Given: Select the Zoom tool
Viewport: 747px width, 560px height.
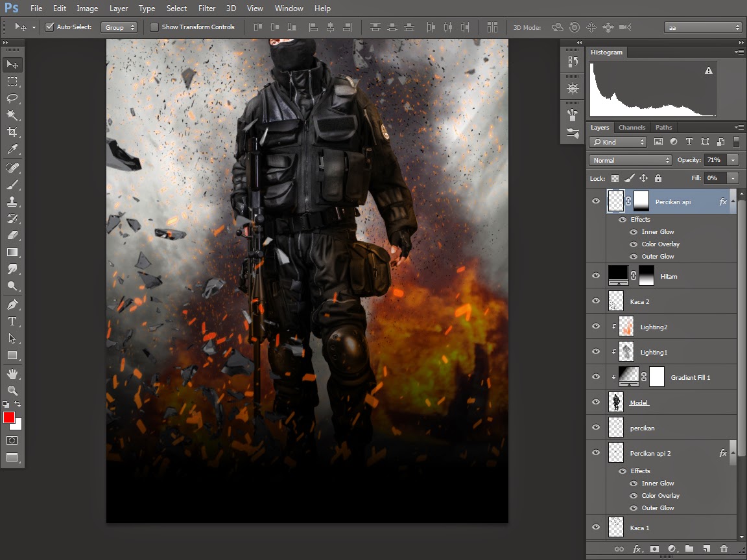Looking at the screenshot, I should 12,390.
